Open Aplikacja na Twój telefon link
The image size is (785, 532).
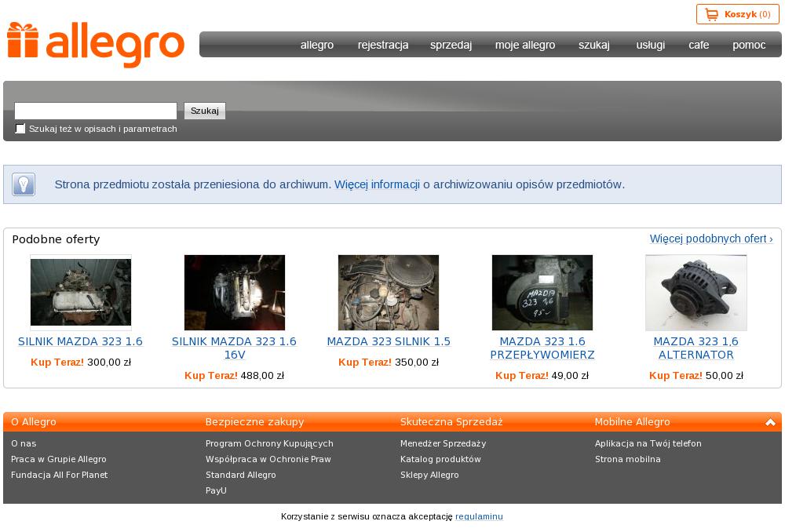coord(648,443)
